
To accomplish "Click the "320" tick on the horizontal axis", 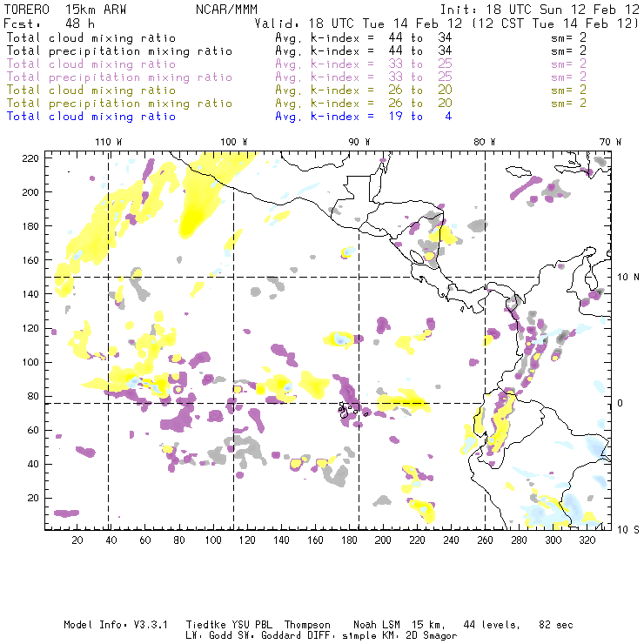I will 587,540.
